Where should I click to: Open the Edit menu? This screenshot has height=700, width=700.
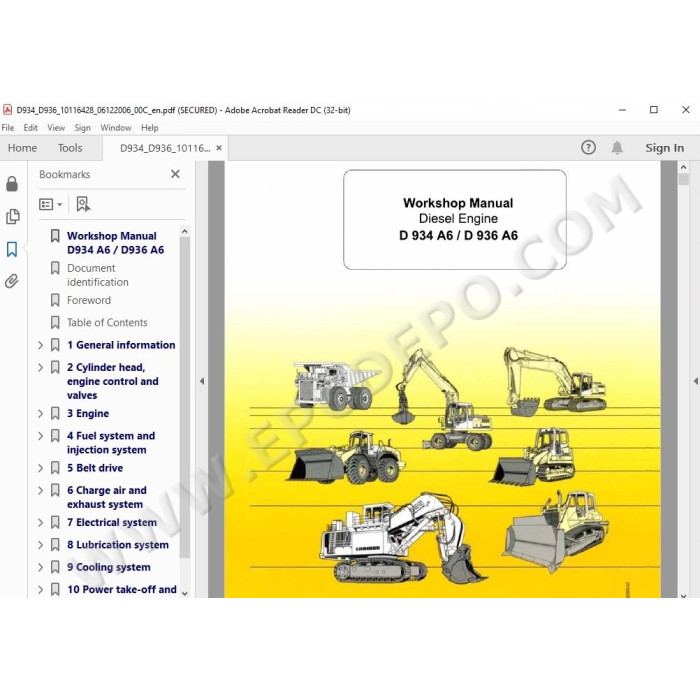coord(30,128)
